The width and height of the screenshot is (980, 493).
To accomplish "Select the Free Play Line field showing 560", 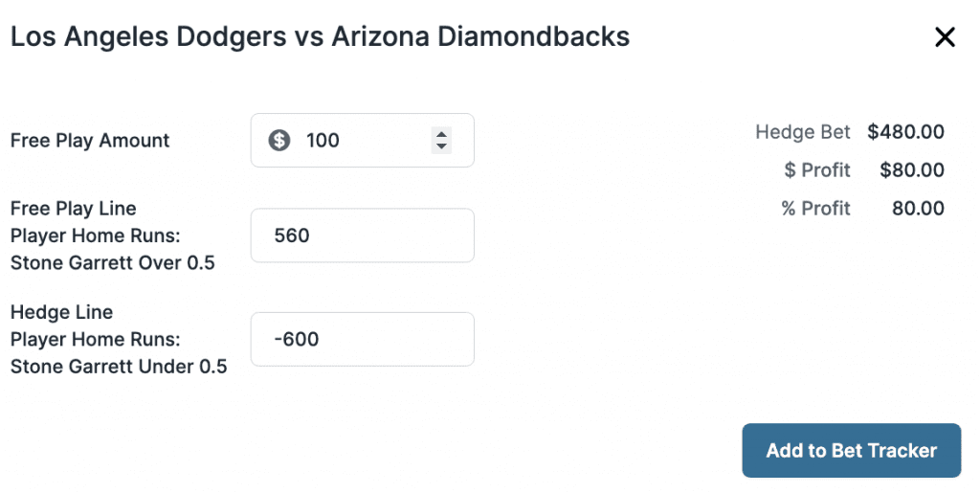I will 363,235.
